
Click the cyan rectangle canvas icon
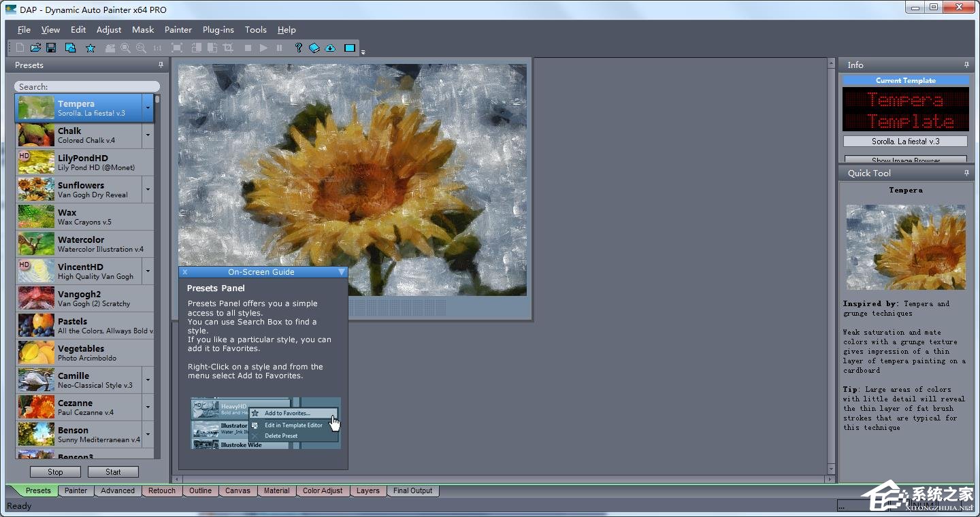[350, 48]
